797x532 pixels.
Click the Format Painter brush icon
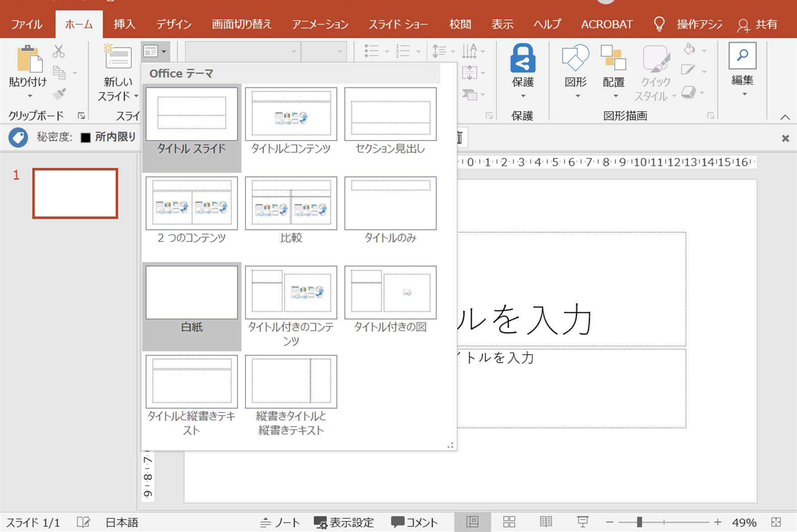click(59, 94)
